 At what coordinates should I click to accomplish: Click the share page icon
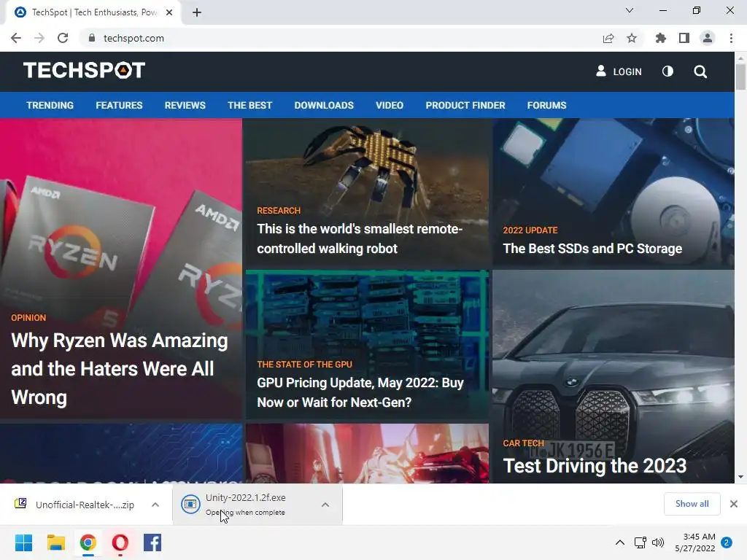608,38
